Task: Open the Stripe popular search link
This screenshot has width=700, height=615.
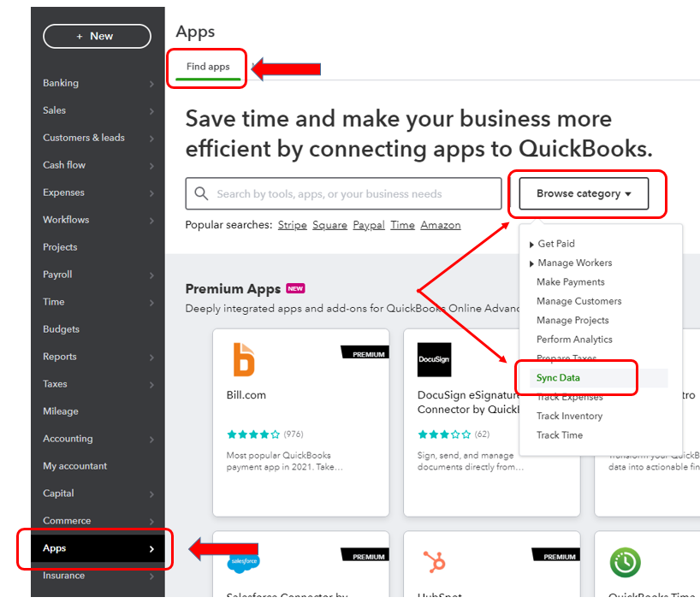Action: [292, 224]
